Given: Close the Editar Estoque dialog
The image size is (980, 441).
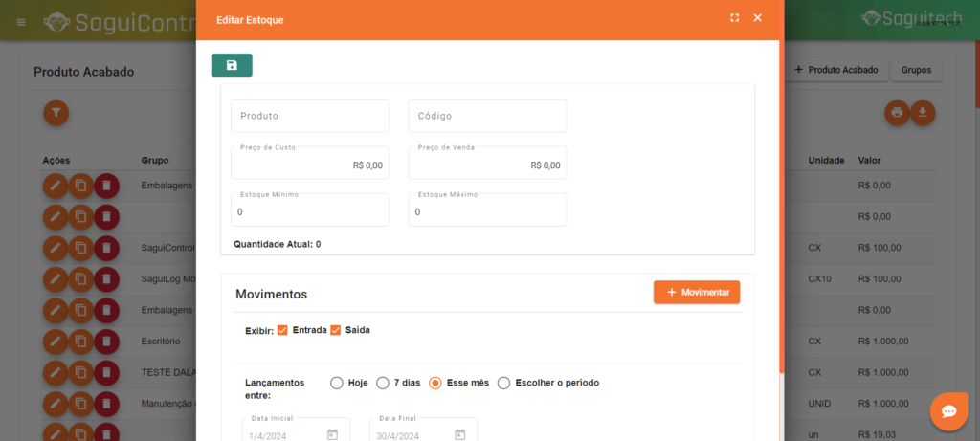Looking at the screenshot, I should [758, 18].
